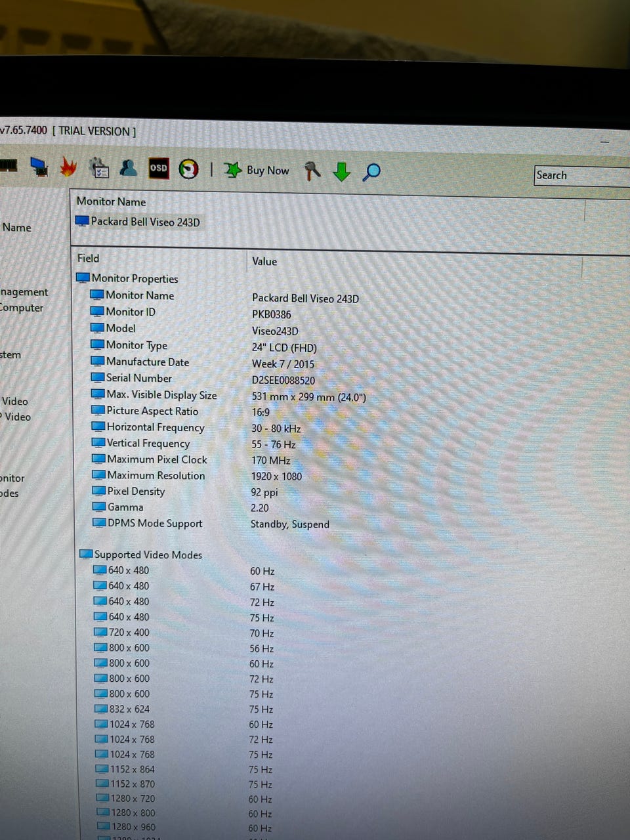Select the 55 - 76 Hz value
Screen dimensions: 630x840
[x=273, y=444]
